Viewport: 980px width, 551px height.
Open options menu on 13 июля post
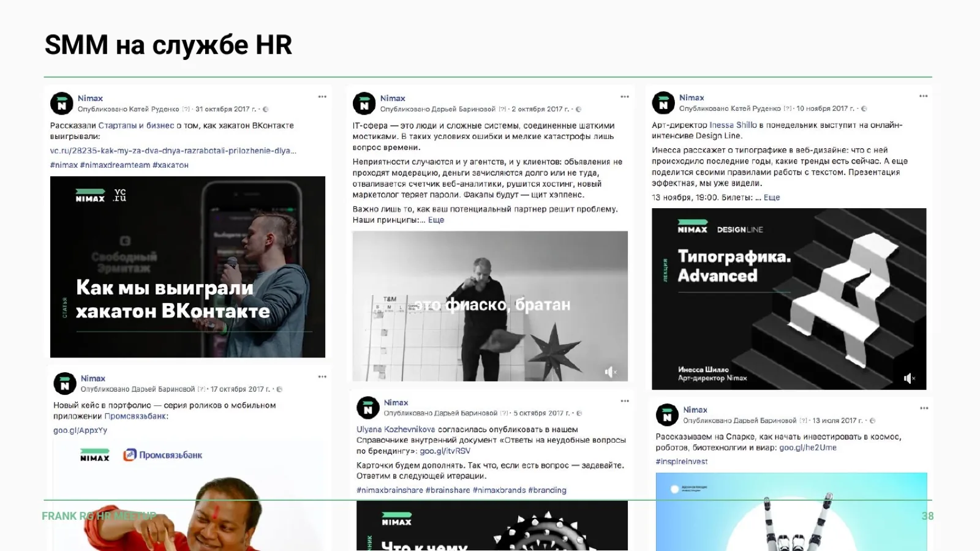924,408
